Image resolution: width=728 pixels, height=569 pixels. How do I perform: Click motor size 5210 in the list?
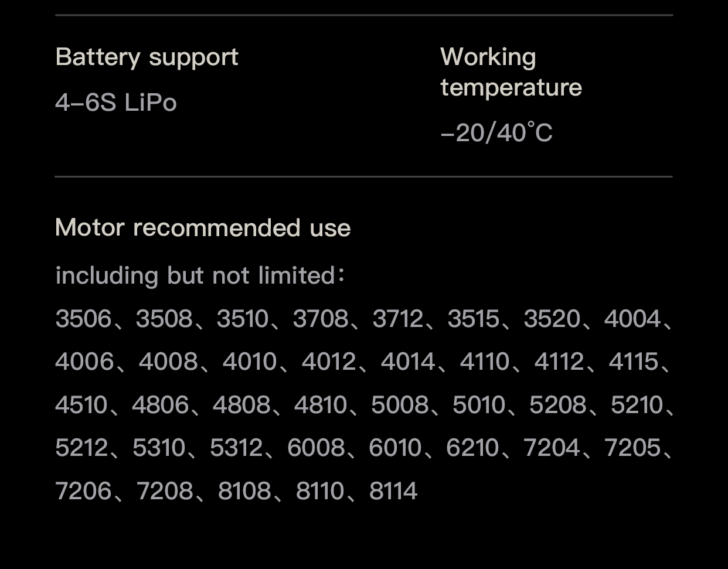637,405
